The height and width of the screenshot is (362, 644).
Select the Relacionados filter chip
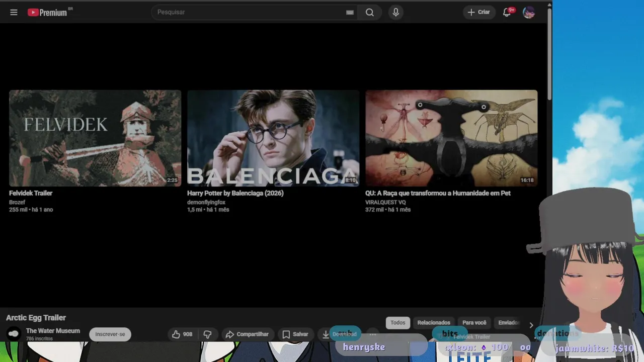[434, 323]
